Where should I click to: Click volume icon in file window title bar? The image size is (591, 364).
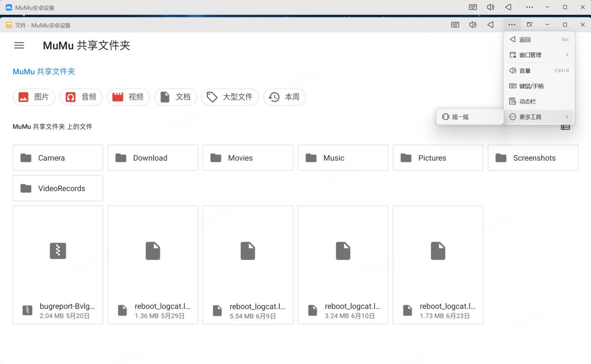tap(473, 25)
